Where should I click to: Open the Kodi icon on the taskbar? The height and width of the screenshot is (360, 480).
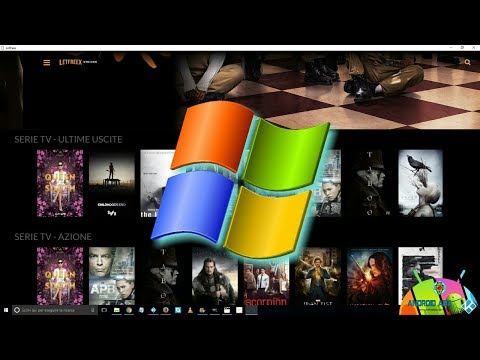click(x=153, y=310)
